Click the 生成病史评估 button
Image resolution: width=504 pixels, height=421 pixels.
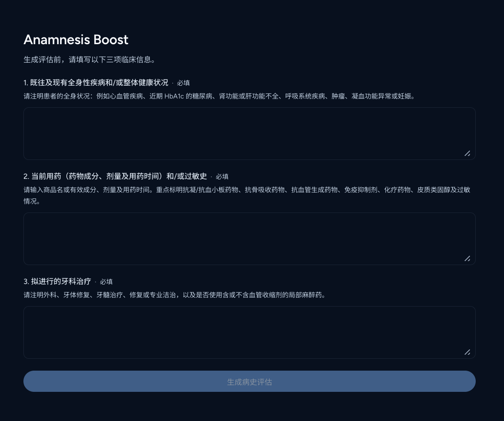click(249, 381)
